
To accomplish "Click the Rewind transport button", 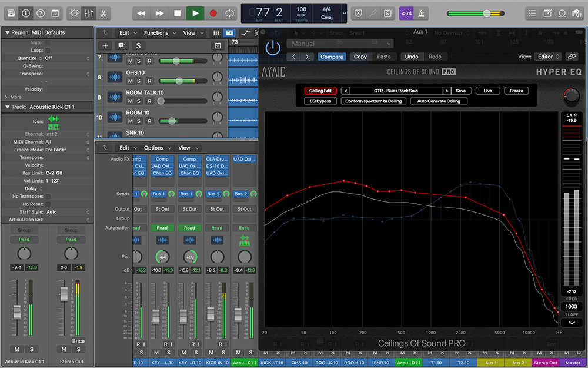I will [141, 14].
